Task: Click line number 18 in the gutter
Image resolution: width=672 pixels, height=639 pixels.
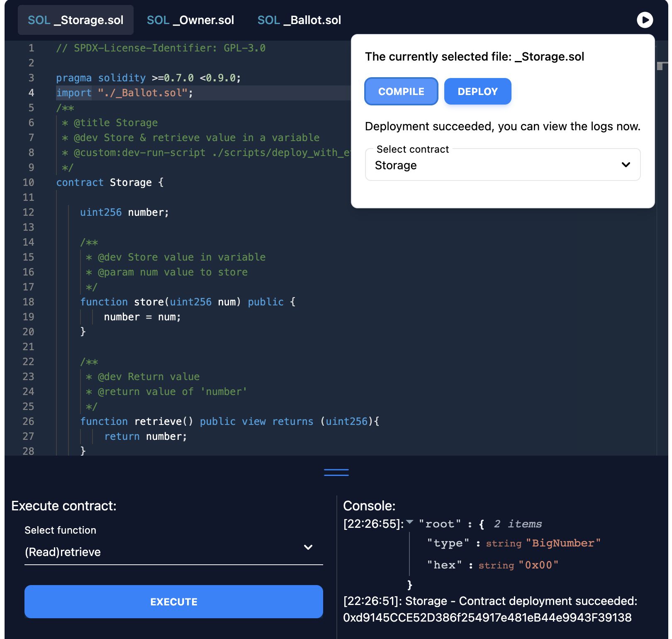Action: tap(28, 302)
